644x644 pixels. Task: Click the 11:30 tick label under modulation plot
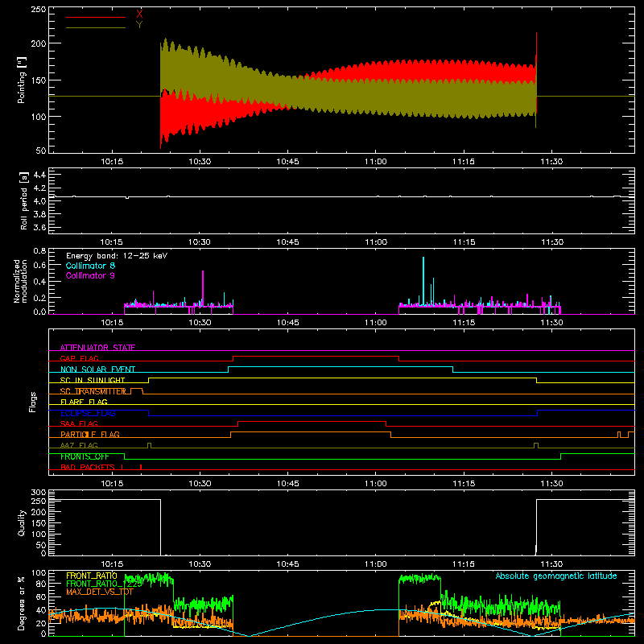[x=551, y=323]
